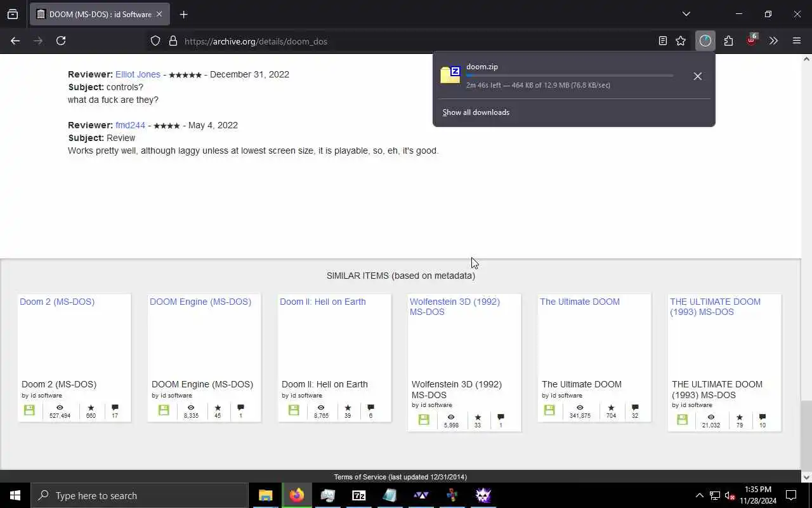Click floppy icon on Doom 2 (MS-DOS) card
The image size is (812, 508).
point(29,410)
